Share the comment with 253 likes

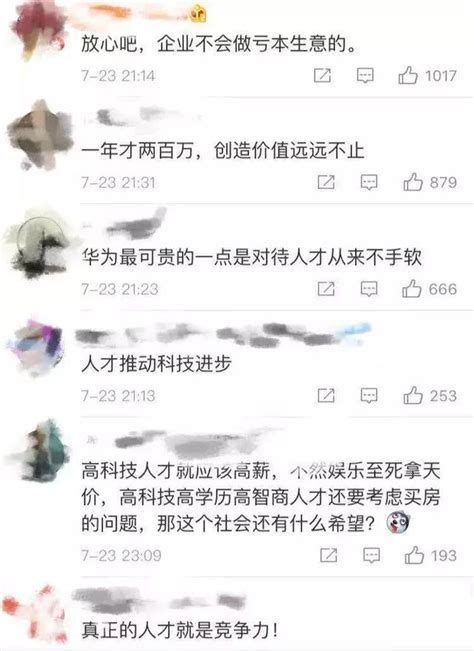pos(326,395)
